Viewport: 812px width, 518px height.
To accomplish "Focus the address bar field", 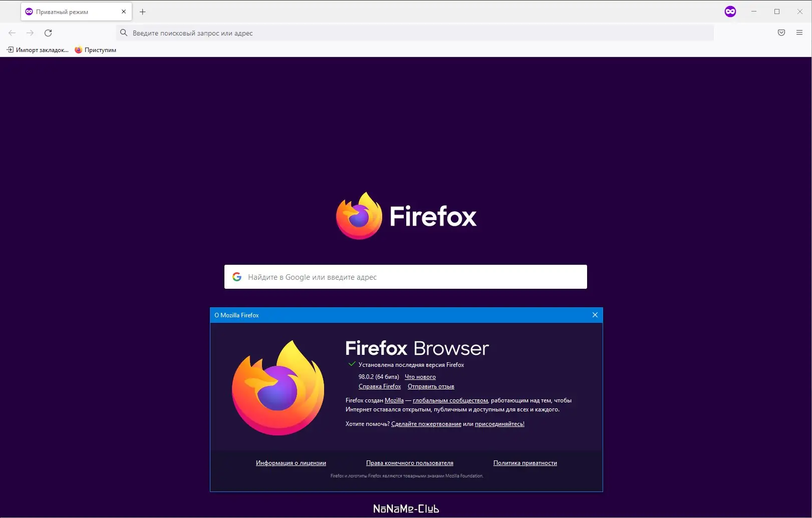I will tap(415, 33).
